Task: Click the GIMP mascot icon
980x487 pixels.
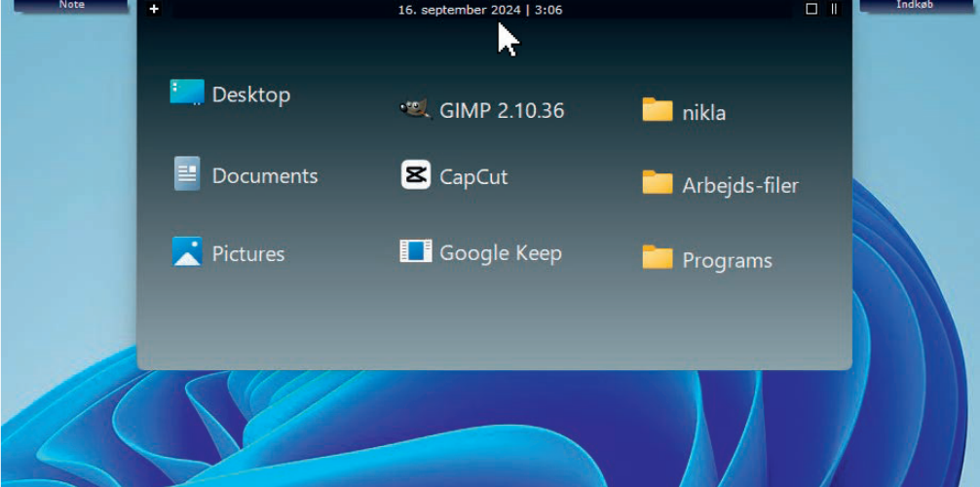Action: [x=415, y=109]
